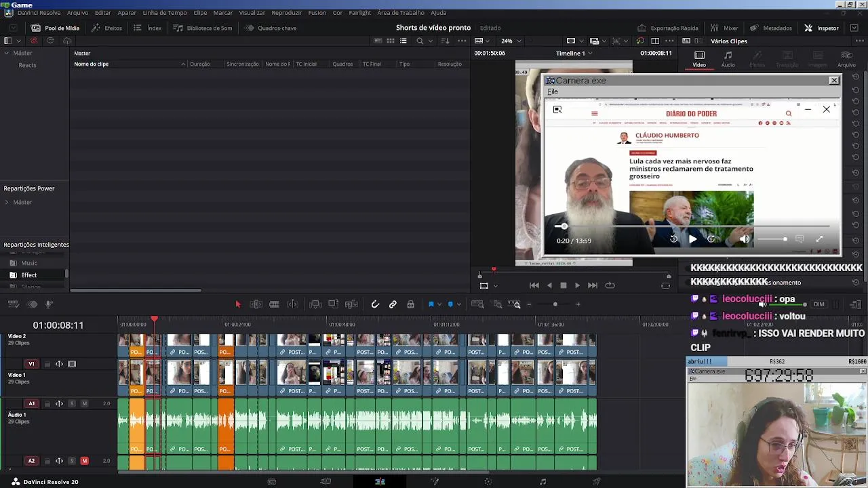Click the timeline zoom slider handle
This screenshot has width=868, height=488.
555,304
